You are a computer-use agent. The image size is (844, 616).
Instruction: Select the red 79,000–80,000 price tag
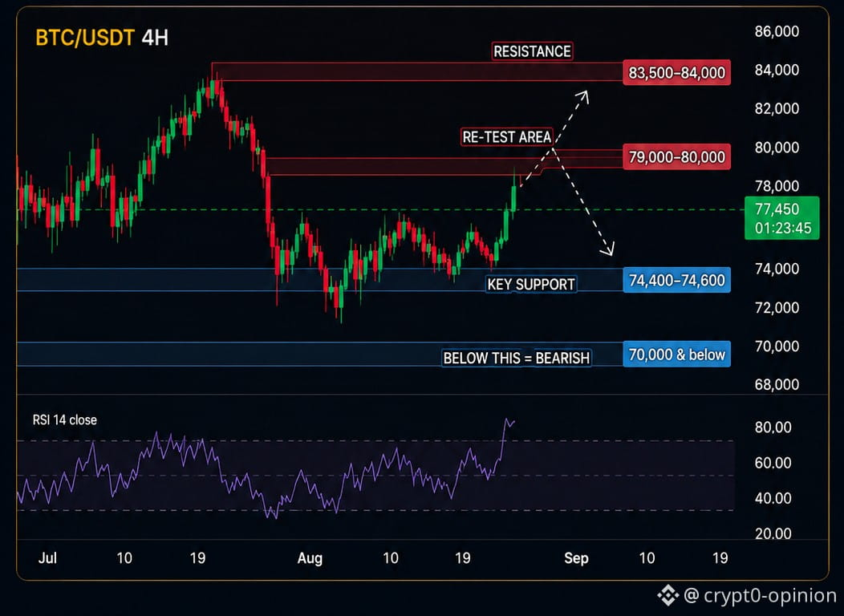pos(676,157)
